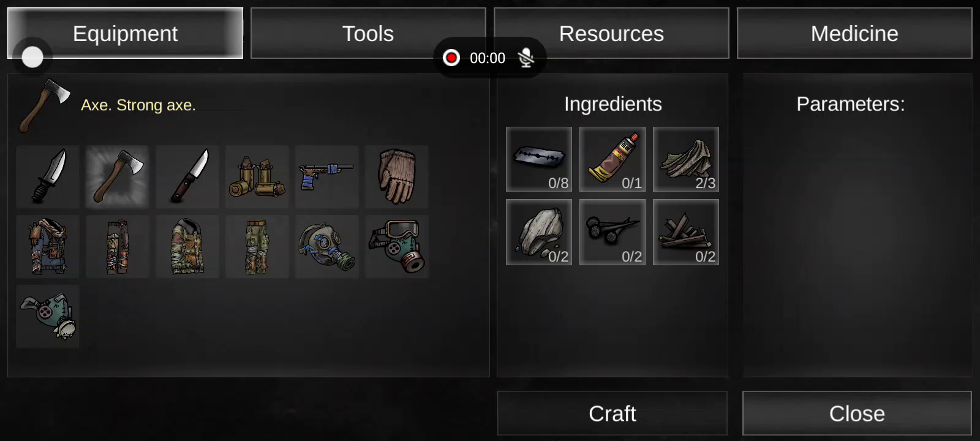Image resolution: width=980 pixels, height=441 pixels.
Task: Click the Craft button
Action: [612, 413]
